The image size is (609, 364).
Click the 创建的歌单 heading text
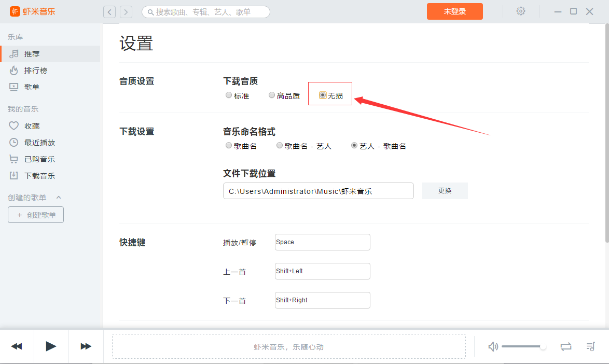pyautogui.click(x=27, y=198)
